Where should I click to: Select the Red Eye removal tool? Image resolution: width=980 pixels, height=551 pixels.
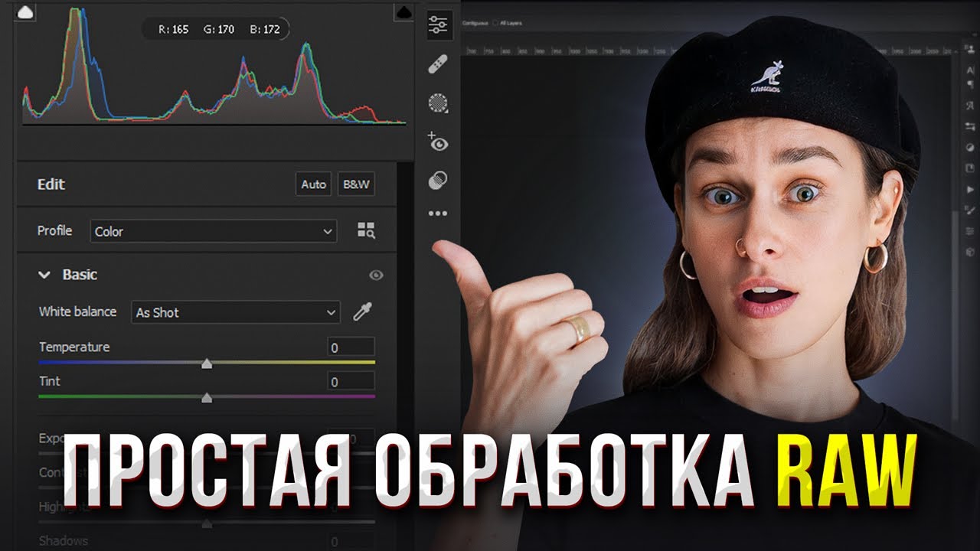click(438, 142)
